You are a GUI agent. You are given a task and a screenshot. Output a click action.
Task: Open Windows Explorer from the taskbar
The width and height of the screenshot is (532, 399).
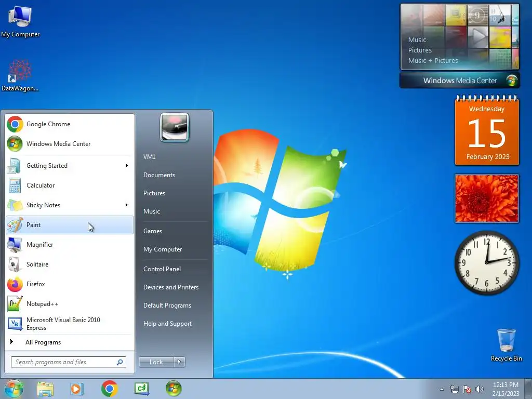point(45,389)
